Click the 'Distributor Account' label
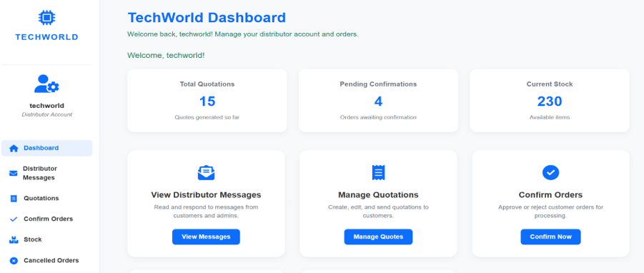 (47, 115)
